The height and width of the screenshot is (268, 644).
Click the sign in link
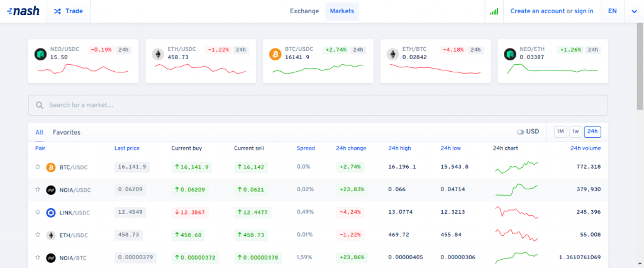pos(584,11)
